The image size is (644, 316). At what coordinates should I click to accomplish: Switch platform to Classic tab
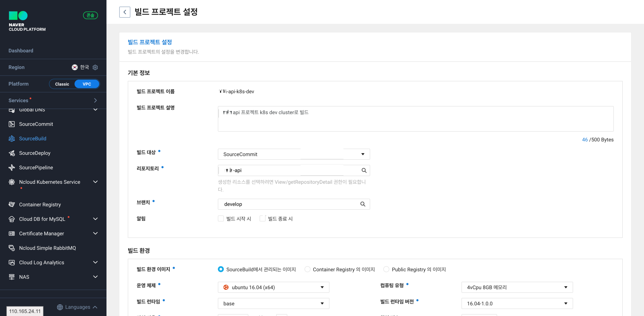point(62,84)
